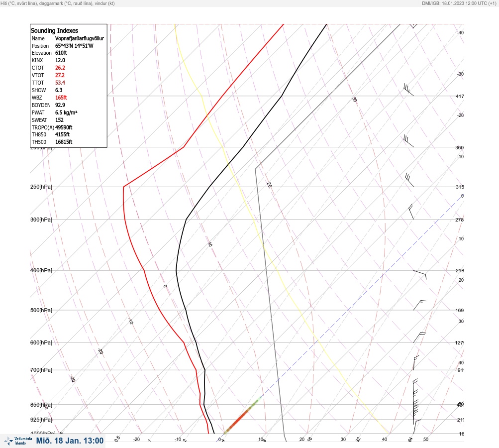Click the -20 temperature axis label at bottom
Viewport: 499px width, 448px height.
click(x=136, y=440)
